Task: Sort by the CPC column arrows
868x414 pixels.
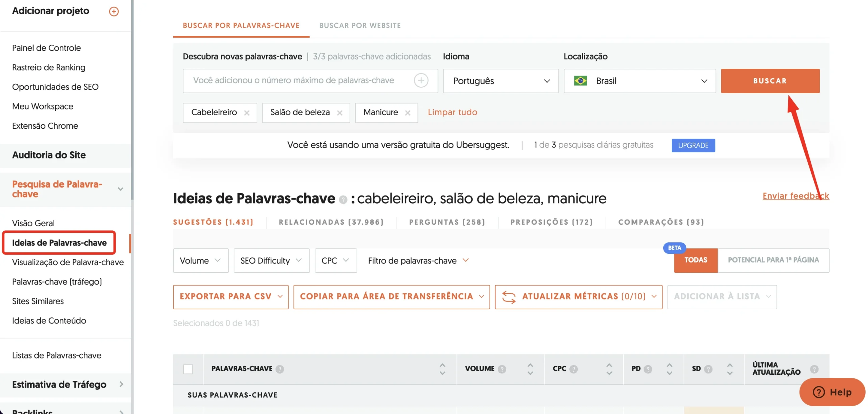Action: click(x=609, y=369)
